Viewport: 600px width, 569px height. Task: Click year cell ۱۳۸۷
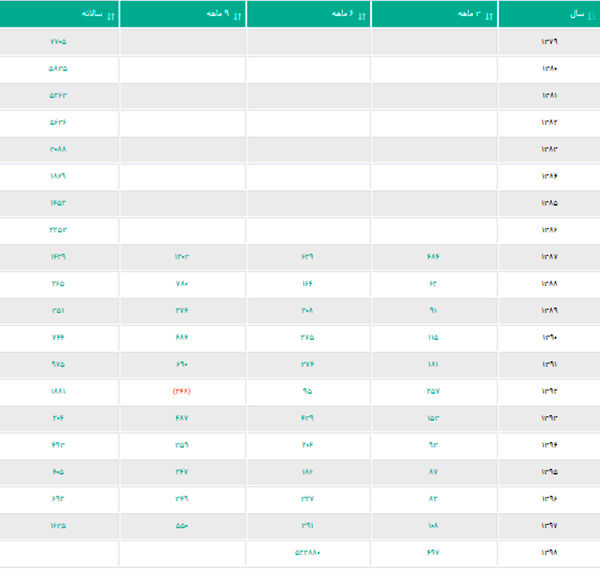[549, 256]
